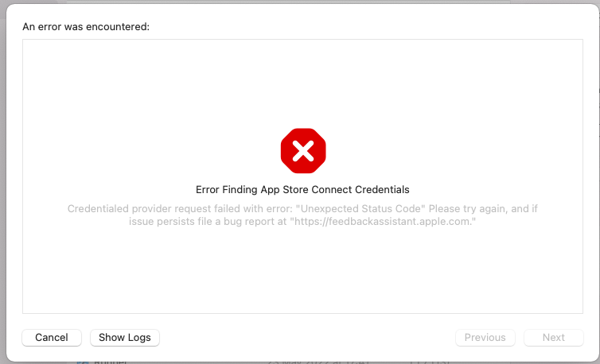Click the archive date text behind the dialog
The width and height of the screenshot is (600, 364).
pos(318,362)
